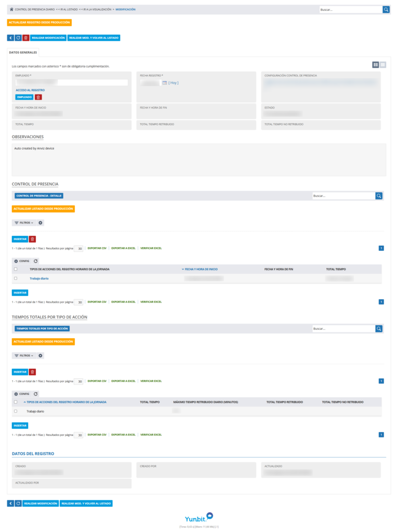The width and height of the screenshot is (398, 532).
Task: Click the refresh icon in the top toolbar
Action: [x=18, y=37]
